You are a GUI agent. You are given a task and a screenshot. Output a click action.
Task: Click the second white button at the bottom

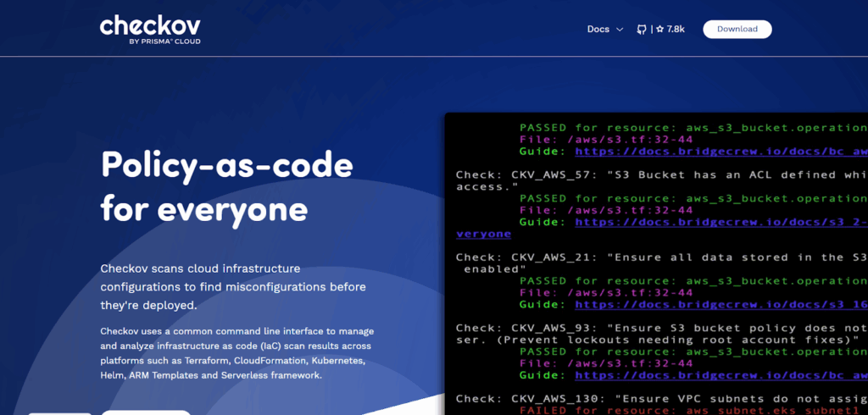click(146, 412)
